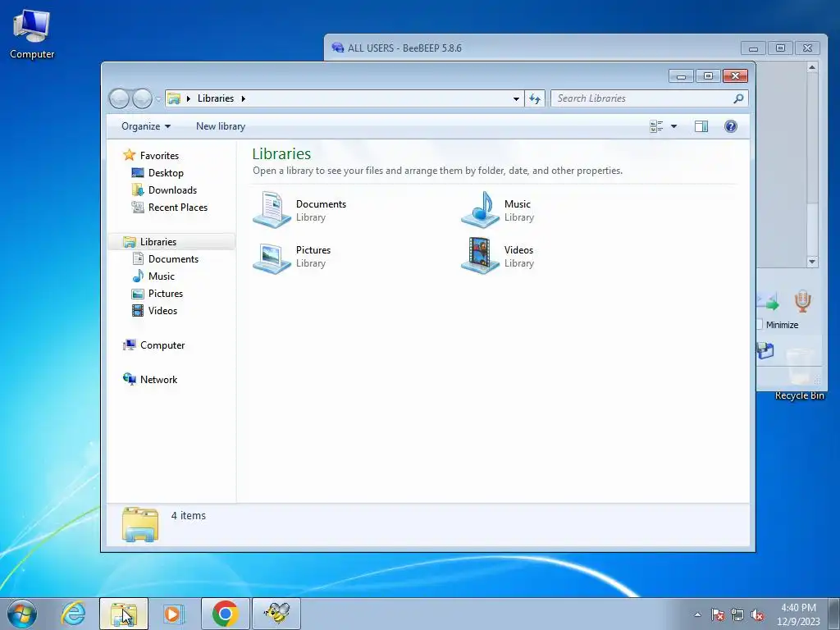
Task: Open the Documents library in main pane
Action: [300, 210]
